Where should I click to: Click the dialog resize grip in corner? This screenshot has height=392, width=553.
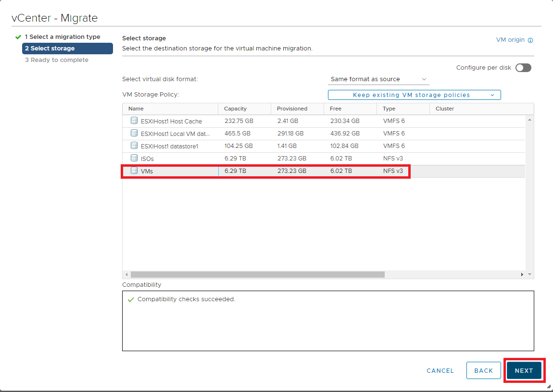click(549, 386)
